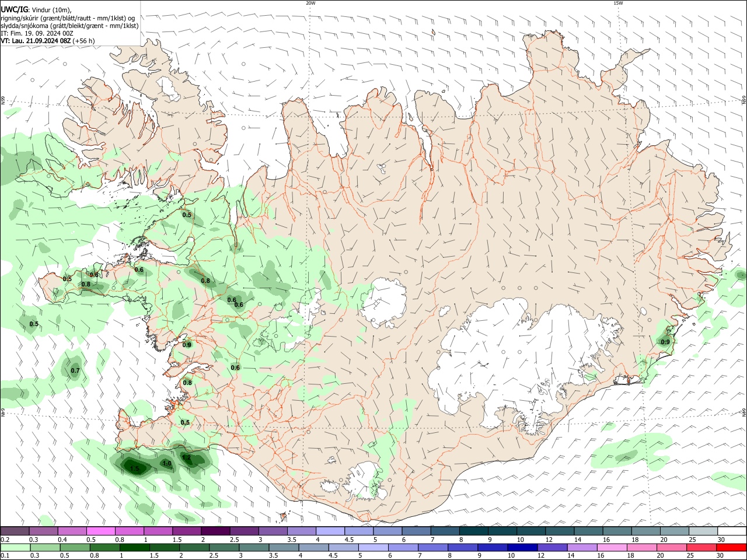Click the palest green 0.1 swatch, lower legend row
This screenshot has height=560, width=747.
[15, 547]
